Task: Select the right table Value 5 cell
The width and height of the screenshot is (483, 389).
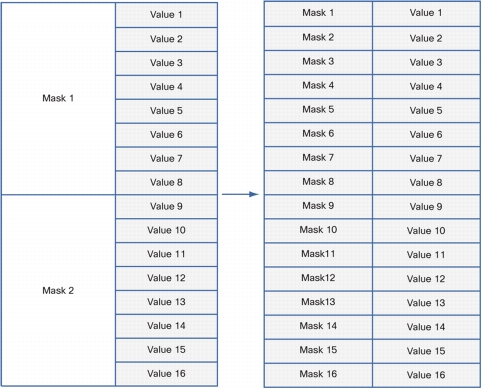Action: point(426,110)
